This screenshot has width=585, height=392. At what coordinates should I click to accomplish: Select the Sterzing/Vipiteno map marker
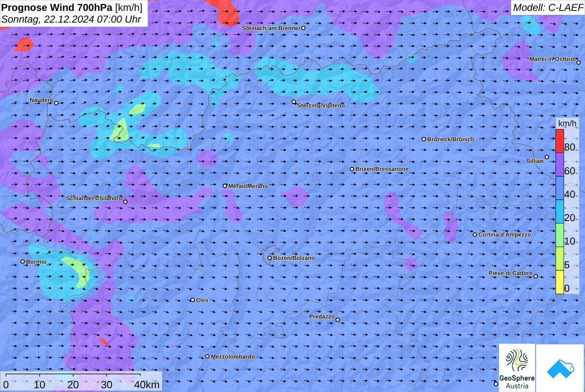coord(294,102)
